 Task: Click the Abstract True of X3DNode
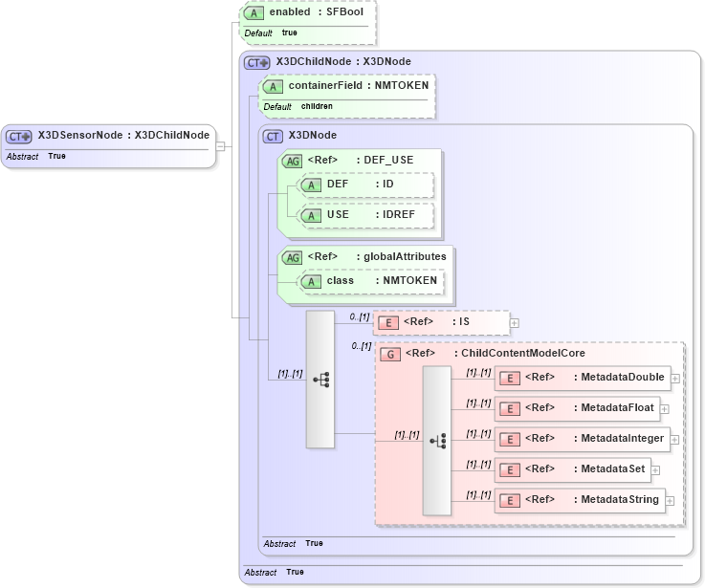click(x=293, y=543)
